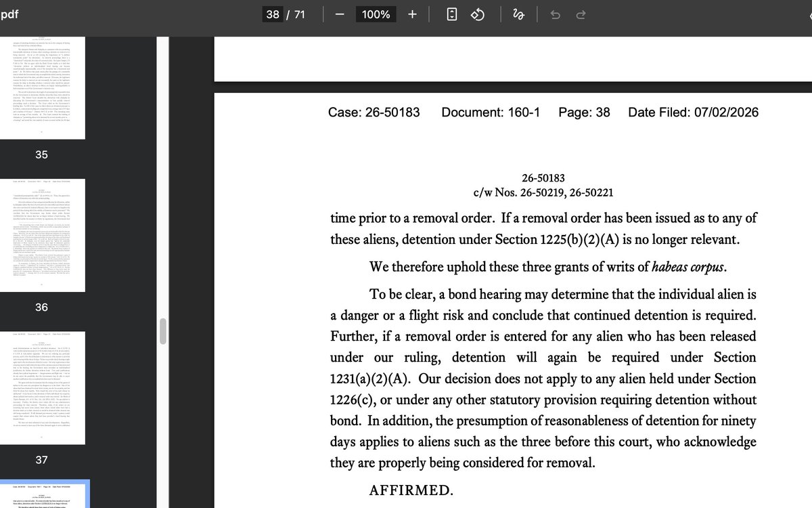Click the centered '26-50183' case number
This screenshot has width=812, height=508.
[543, 178]
